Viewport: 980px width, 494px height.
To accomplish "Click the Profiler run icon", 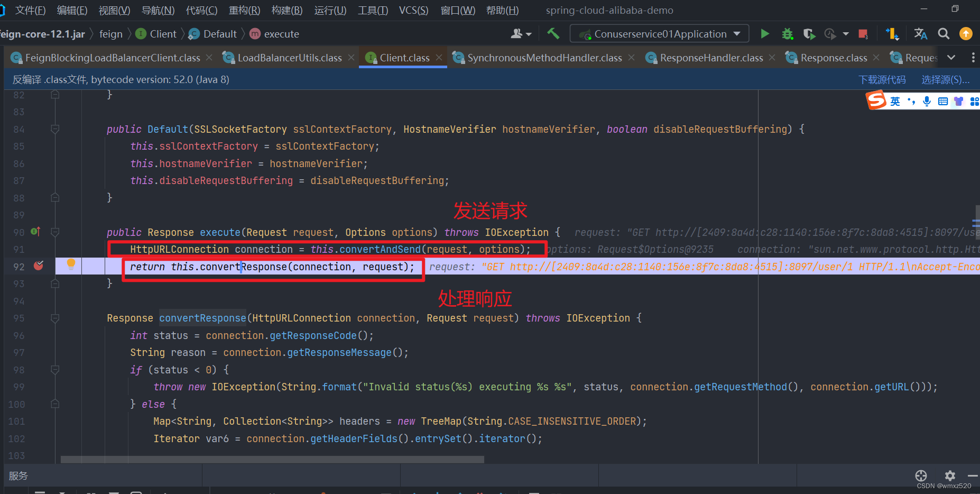I will [830, 34].
